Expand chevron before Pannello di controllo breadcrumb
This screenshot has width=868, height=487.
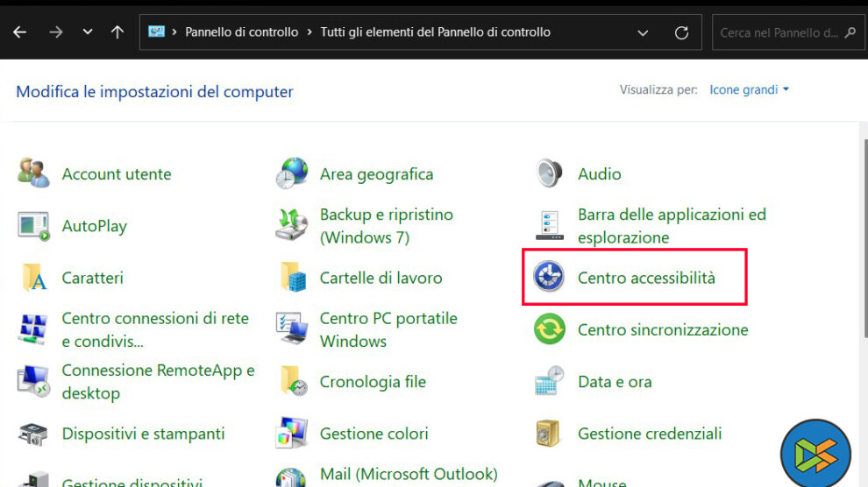[174, 32]
